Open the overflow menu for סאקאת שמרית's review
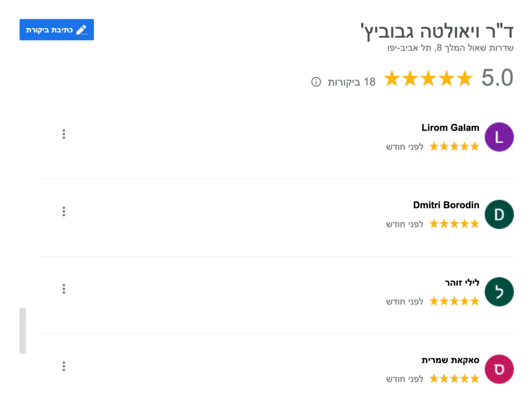This screenshot has height=413, width=532. pos(63,366)
